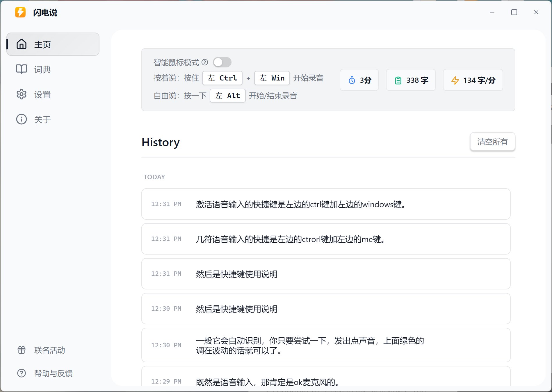Go to the 关于 page
This screenshot has width=552, height=392.
pos(42,119)
